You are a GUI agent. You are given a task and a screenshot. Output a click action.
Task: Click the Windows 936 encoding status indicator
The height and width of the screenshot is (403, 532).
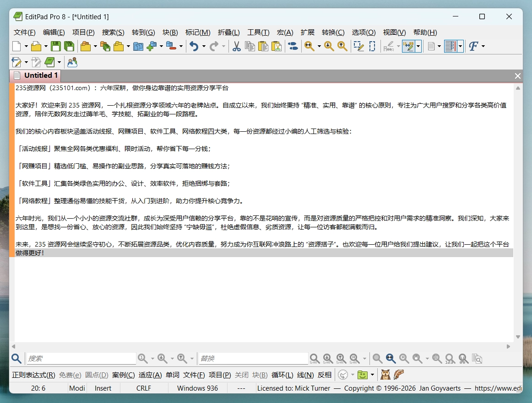(x=197, y=388)
